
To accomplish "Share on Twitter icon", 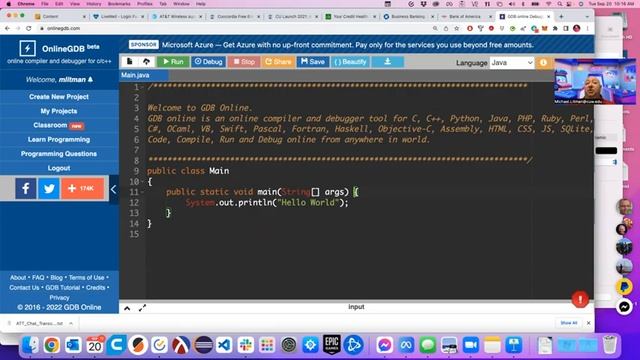I will tap(49, 189).
